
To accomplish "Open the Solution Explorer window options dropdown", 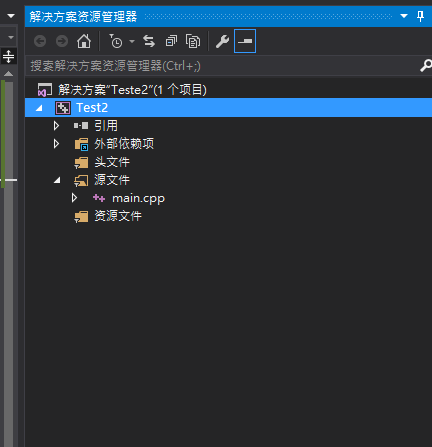I will [x=404, y=16].
